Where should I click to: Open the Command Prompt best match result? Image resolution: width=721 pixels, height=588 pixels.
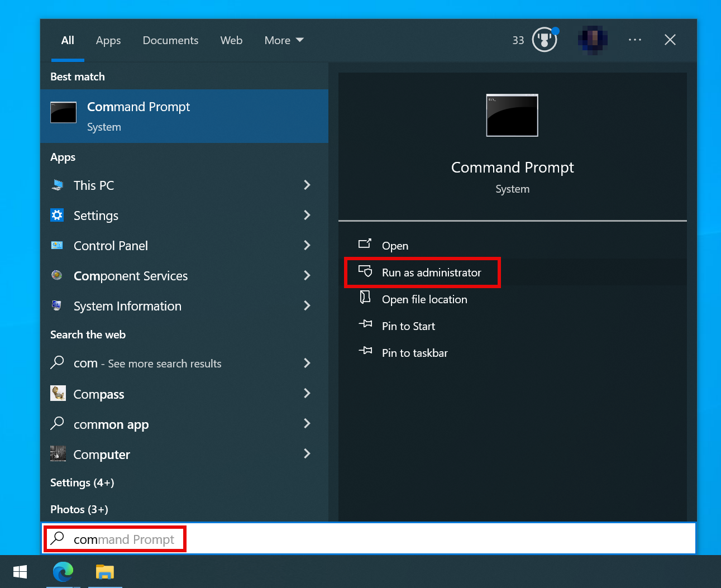pyautogui.click(x=184, y=116)
